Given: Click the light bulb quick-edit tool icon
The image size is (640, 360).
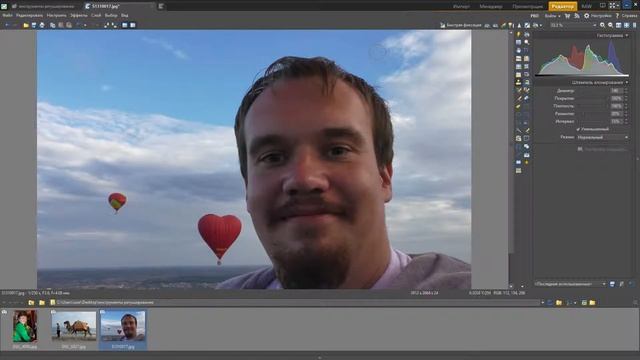Looking at the screenshot, I should click(518, 35).
